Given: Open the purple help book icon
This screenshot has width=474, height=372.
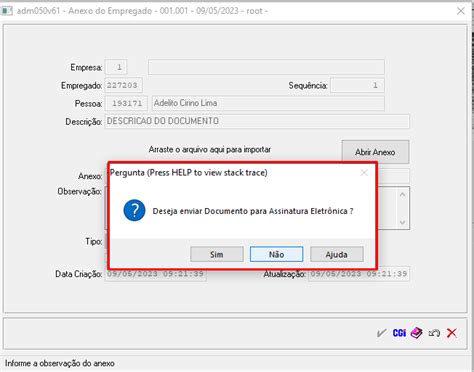Looking at the screenshot, I should point(416,333).
